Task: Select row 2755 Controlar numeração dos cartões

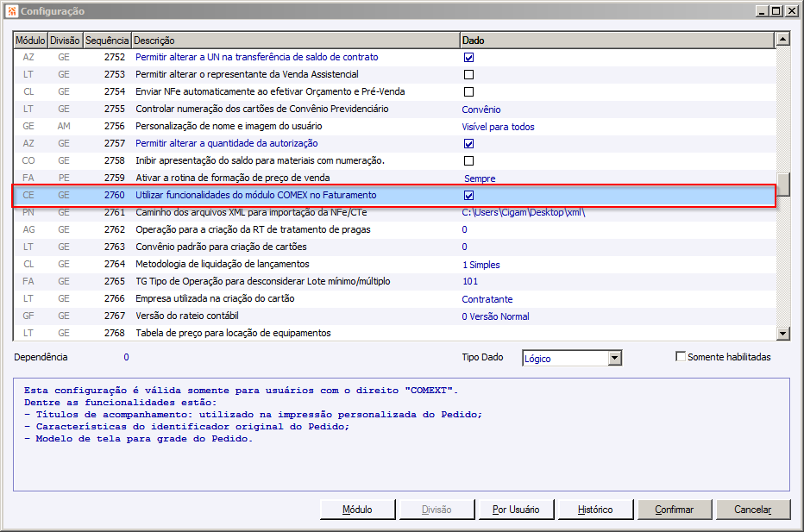Action: (x=394, y=109)
